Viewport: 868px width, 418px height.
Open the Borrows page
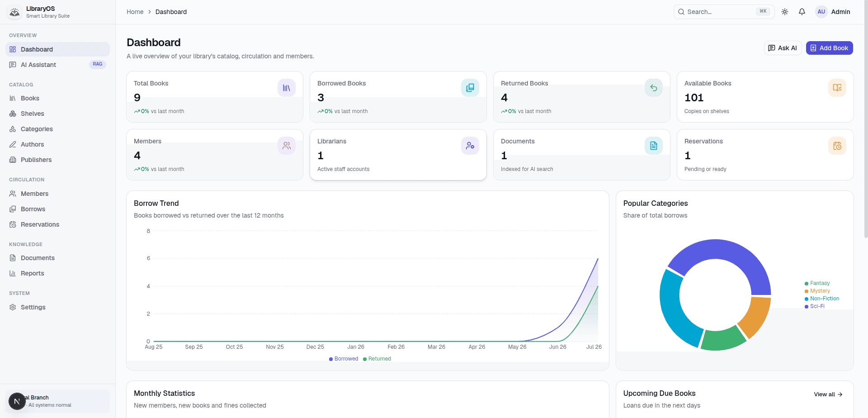[x=58, y=209]
